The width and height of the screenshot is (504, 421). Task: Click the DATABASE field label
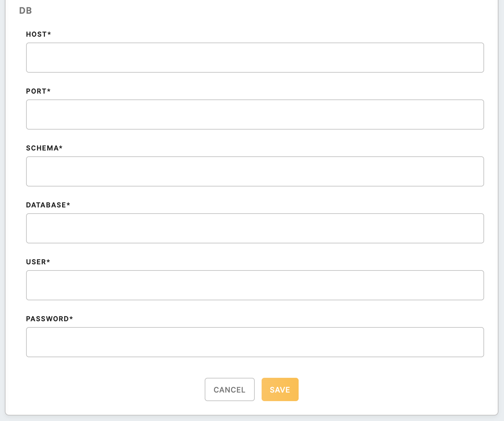tap(46, 205)
